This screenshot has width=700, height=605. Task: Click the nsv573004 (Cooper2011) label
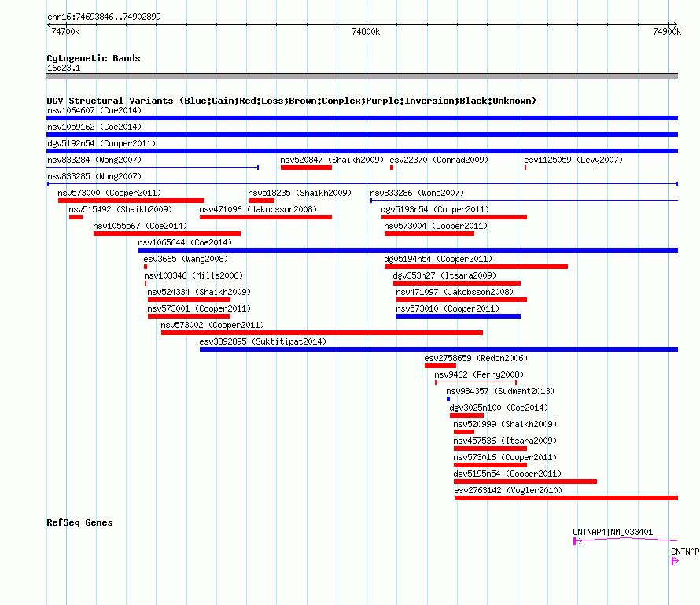(x=436, y=226)
